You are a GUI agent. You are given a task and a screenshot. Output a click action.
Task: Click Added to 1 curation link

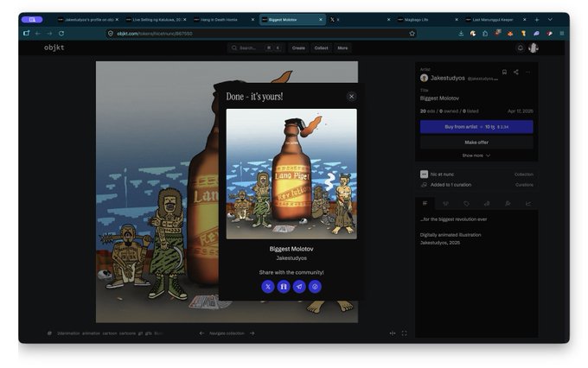pos(451,185)
